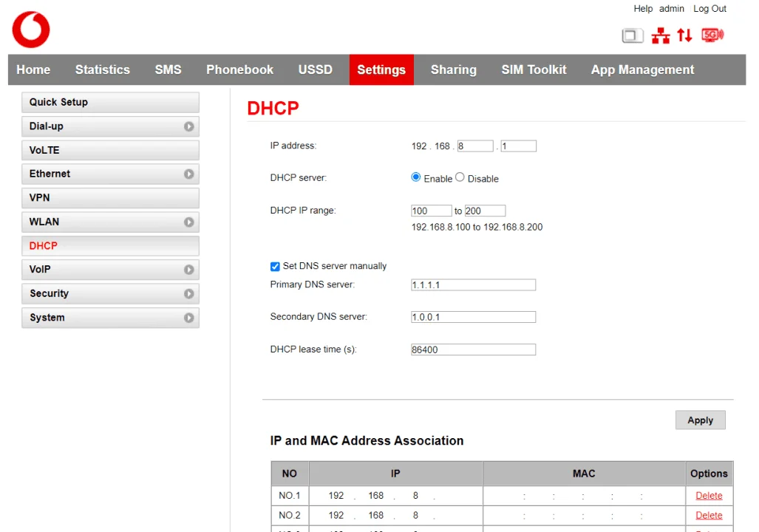
Task: Click the Log Out link
Action: click(709, 9)
